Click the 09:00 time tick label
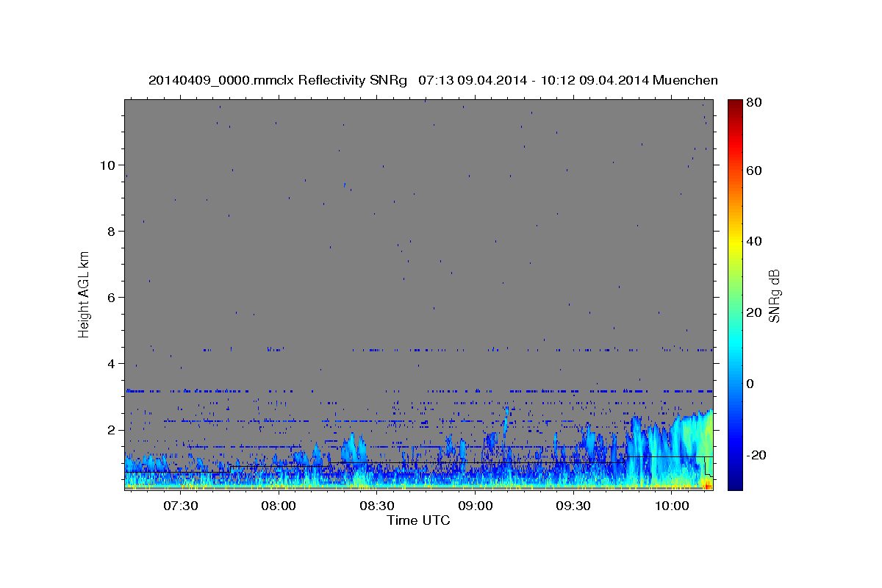882x588 pixels. 476,506
